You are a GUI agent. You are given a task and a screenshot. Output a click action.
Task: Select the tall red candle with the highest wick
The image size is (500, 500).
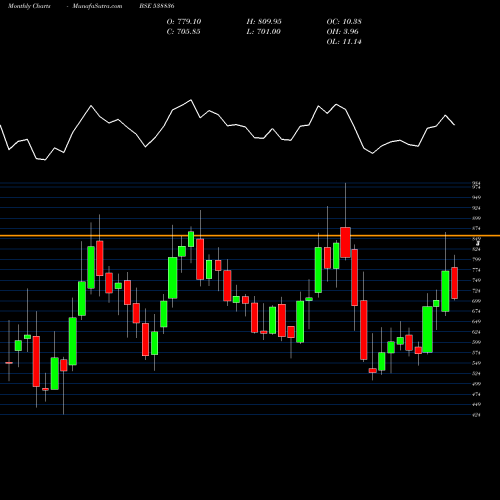345,242
